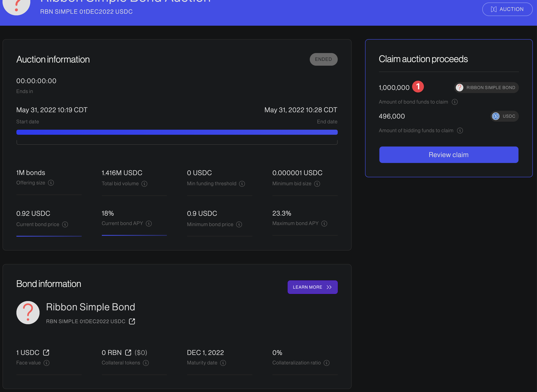Click the Current bond APY info icon
Image resolution: width=537 pixels, height=392 pixels.
click(149, 224)
